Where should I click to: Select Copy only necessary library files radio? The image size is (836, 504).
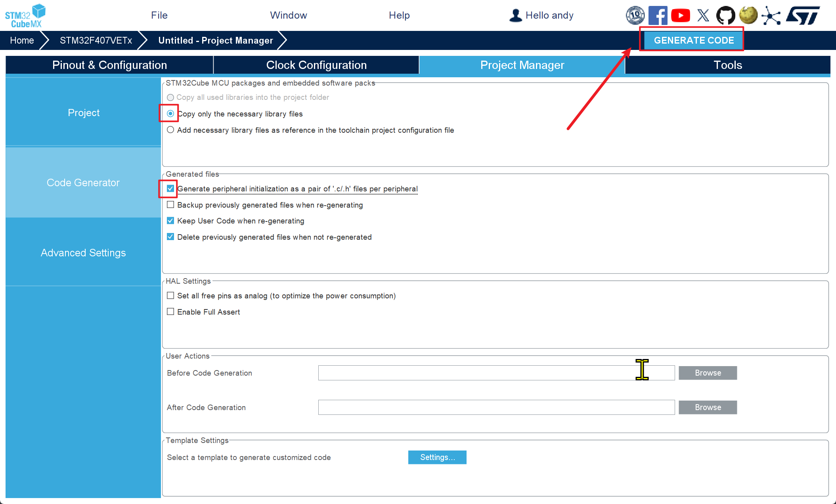pyautogui.click(x=171, y=113)
